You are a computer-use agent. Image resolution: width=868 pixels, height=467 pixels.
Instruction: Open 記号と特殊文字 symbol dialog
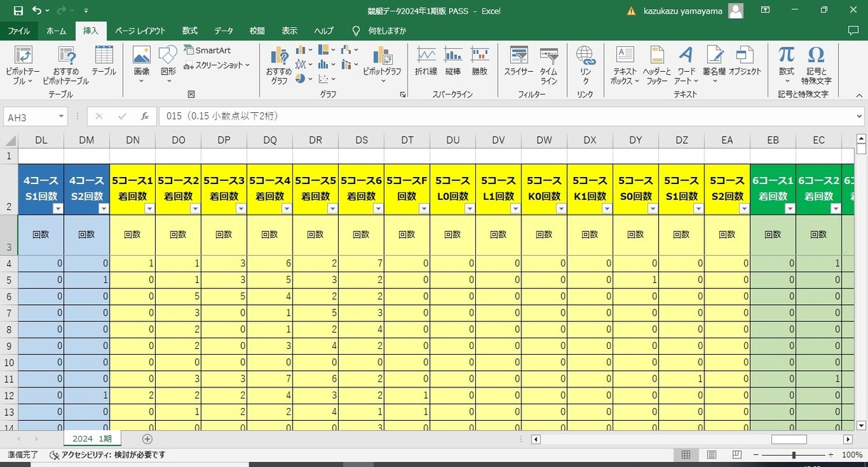point(816,65)
